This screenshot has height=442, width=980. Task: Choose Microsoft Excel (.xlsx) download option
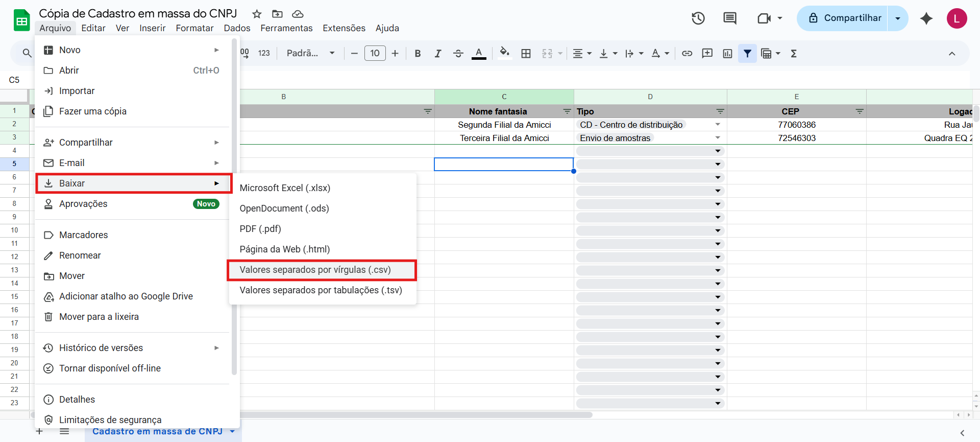pos(285,188)
